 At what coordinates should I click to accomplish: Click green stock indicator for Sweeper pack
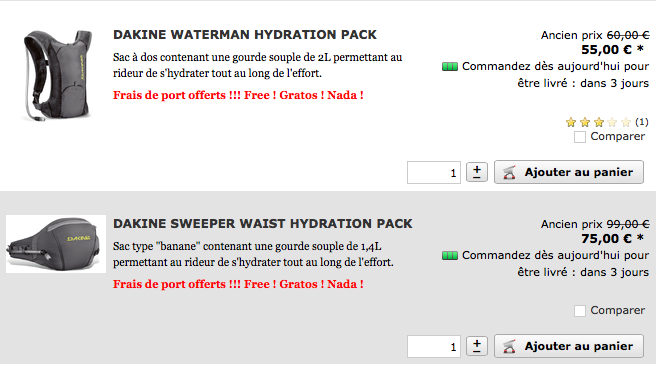(450, 256)
